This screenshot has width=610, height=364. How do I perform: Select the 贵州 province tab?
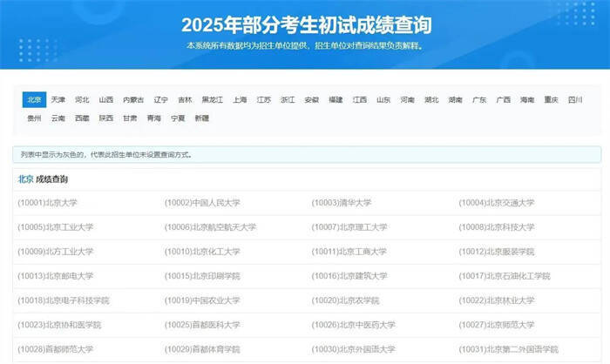[x=34, y=118]
